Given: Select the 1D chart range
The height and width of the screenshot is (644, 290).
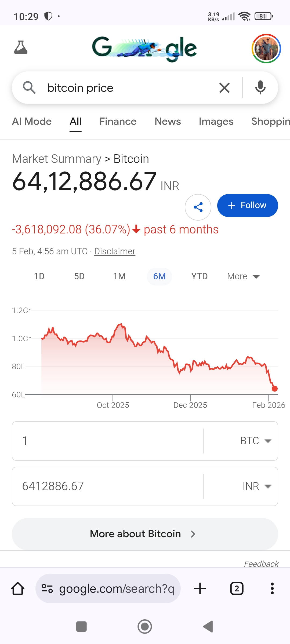Looking at the screenshot, I should pyautogui.click(x=39, y=276).
